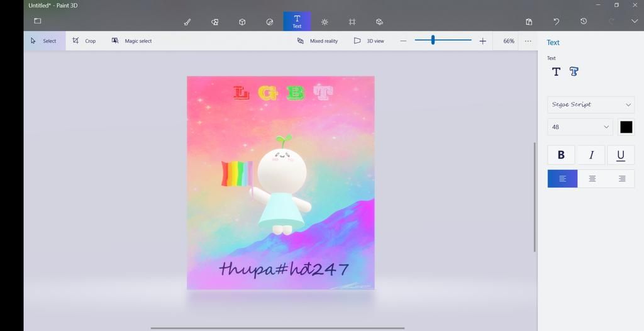Open the Stickers tool
The image size is (644, 331).
click(x=269, y=22)
